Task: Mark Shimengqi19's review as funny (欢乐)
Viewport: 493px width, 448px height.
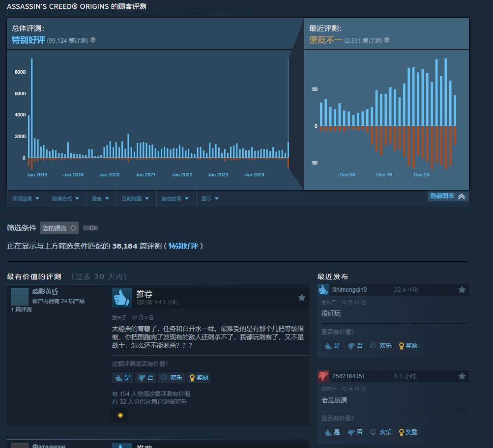Action: click(x=381, y=346)
